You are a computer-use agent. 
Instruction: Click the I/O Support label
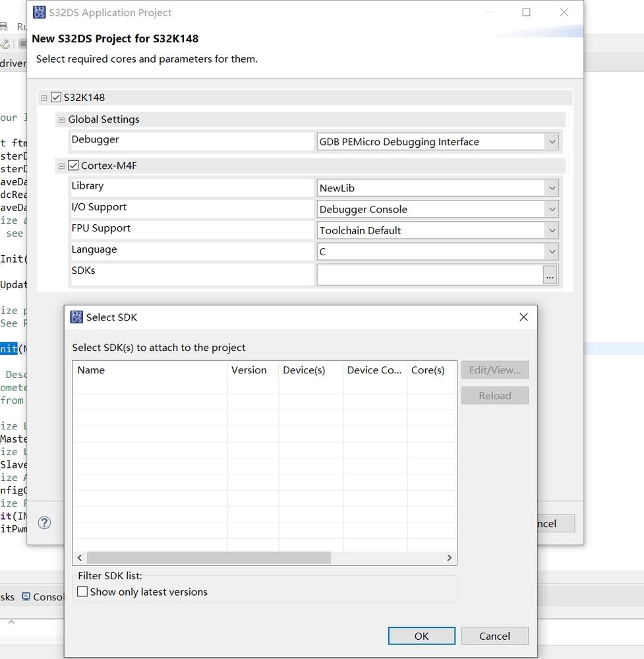click(99, 206)
